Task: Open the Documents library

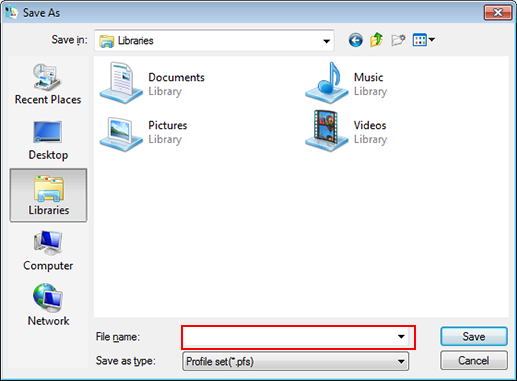Action: pyautogui.click(x=153, y=83)
